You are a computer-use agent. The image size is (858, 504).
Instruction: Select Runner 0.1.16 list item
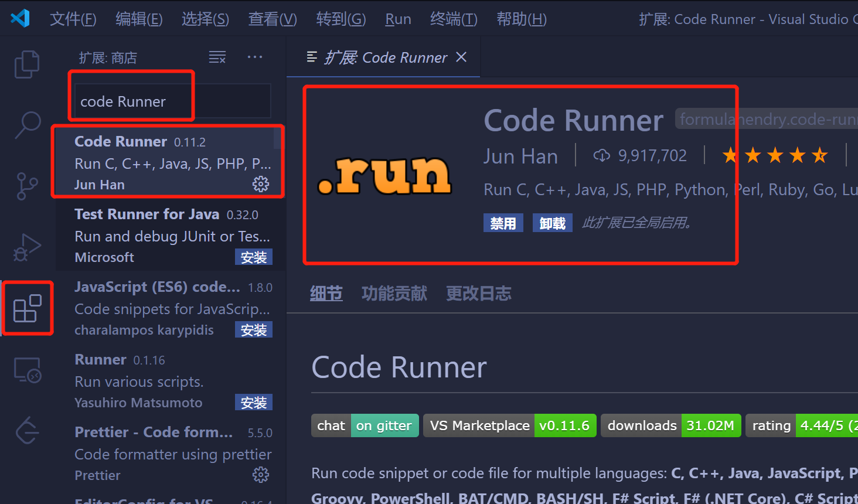pyautogui.click(x=171, y=380)
